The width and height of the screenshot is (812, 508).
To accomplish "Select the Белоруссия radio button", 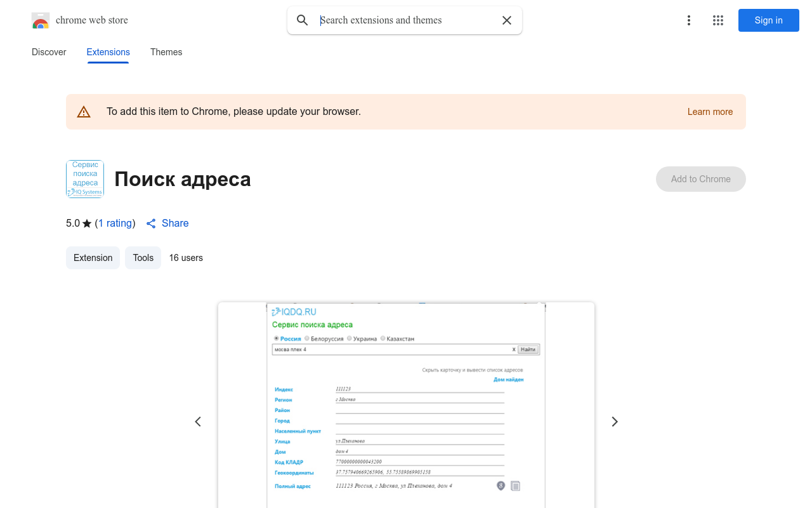I will (306, 338).
